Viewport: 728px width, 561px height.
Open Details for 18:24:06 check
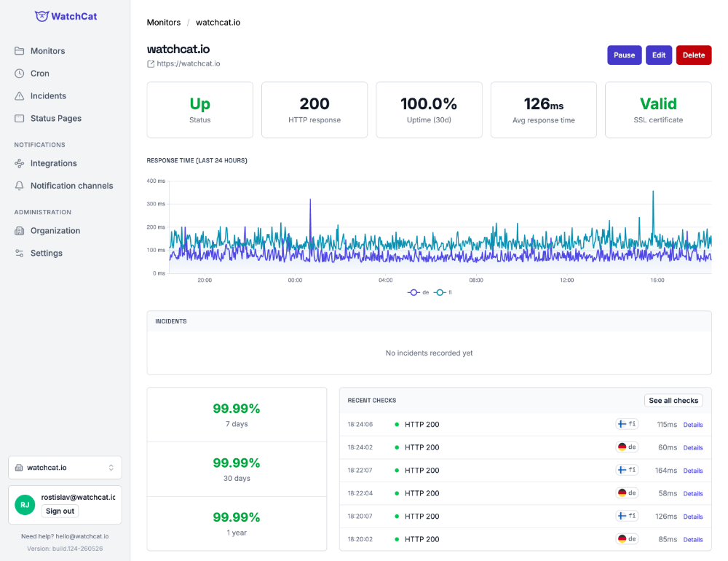693,425
